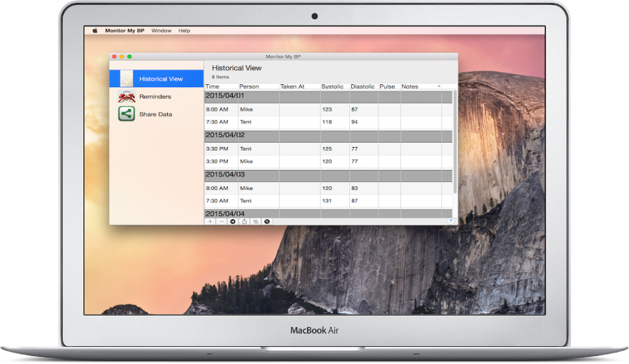The width and height of the screenshot is (629, 364).
Task: Click the right-arrow circle toolbar icon
Action: [x=233, y=221]
